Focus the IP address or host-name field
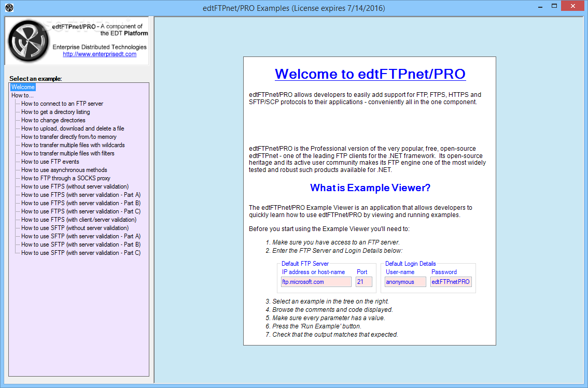Viewport: 588px width, 388px height. 316,282
